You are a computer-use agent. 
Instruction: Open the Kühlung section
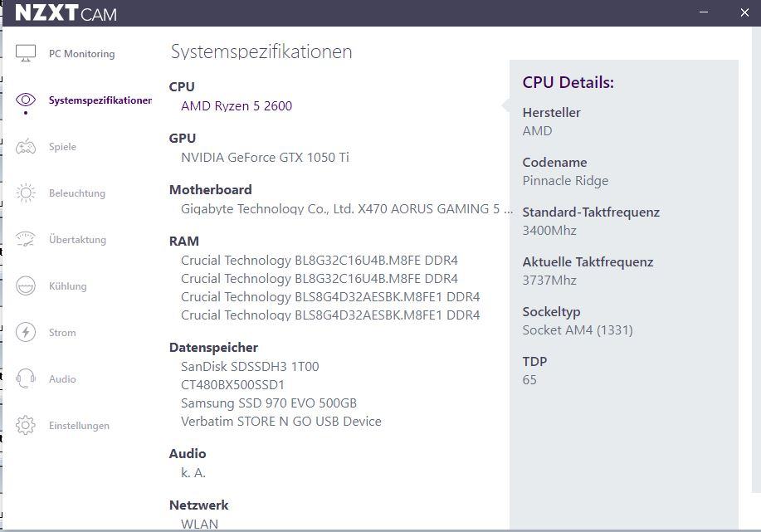(x=68, y=286)
